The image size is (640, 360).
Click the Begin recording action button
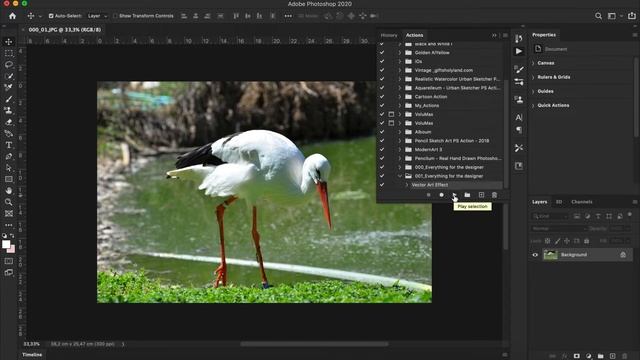pos(441,195)
